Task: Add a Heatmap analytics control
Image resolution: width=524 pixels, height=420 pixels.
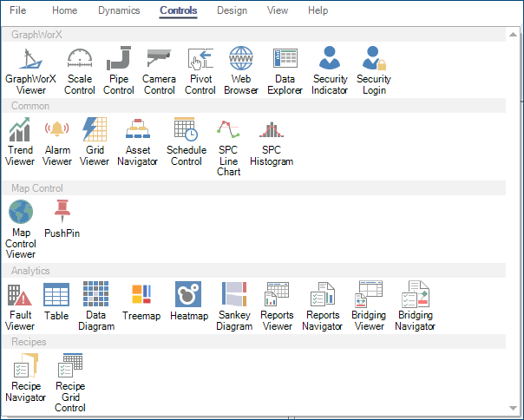Action: (189, 300)
